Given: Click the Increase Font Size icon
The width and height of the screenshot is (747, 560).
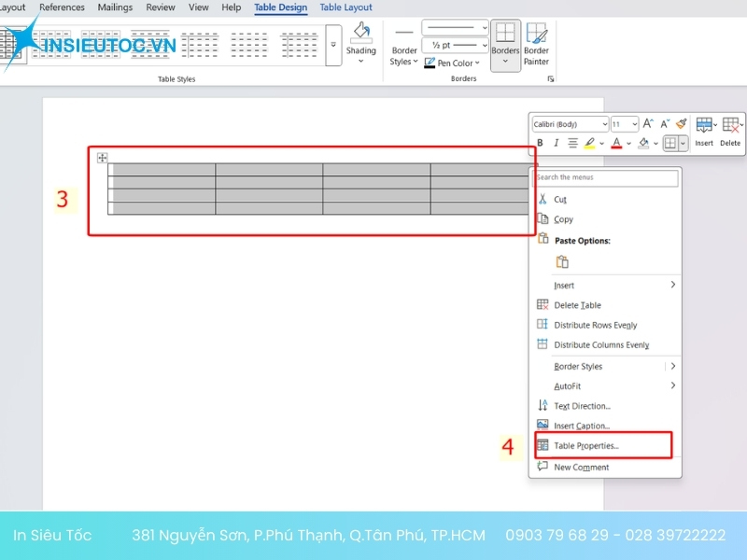Looking at the screenshot, I should coord(649,124).
